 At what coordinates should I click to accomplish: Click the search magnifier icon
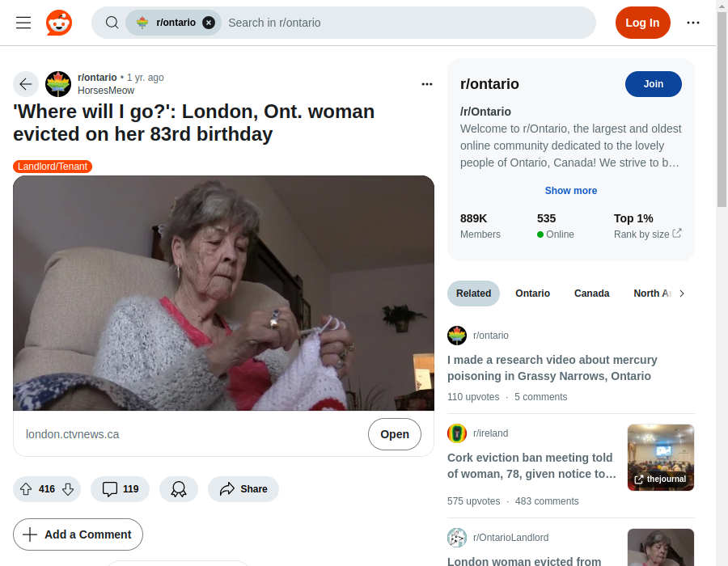(112, 23)
